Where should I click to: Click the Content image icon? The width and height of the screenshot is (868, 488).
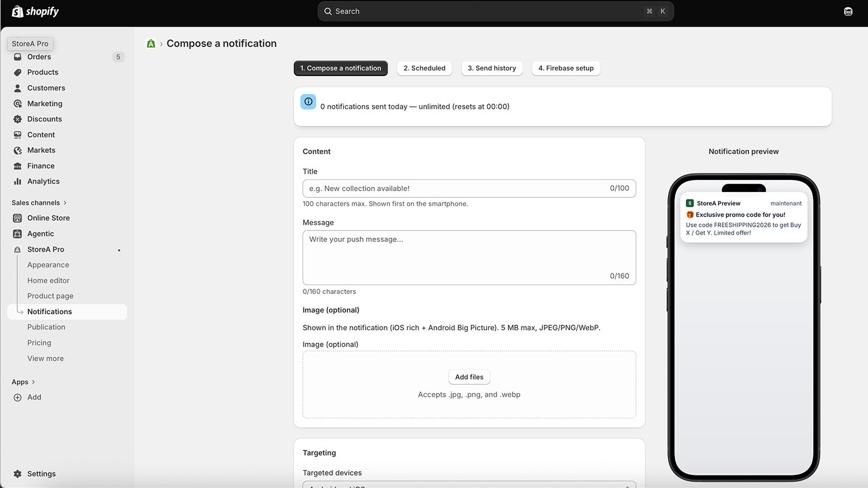click(x=17, y=135)
